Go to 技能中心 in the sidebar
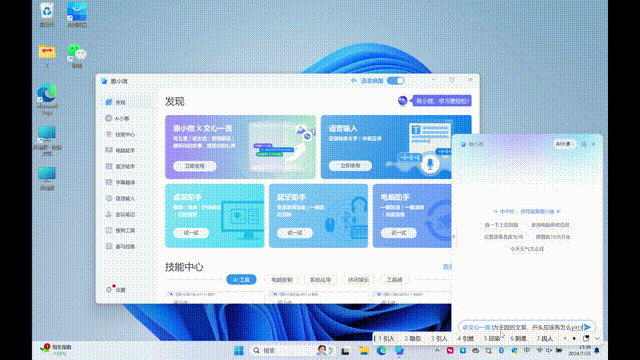 (127, 134)
